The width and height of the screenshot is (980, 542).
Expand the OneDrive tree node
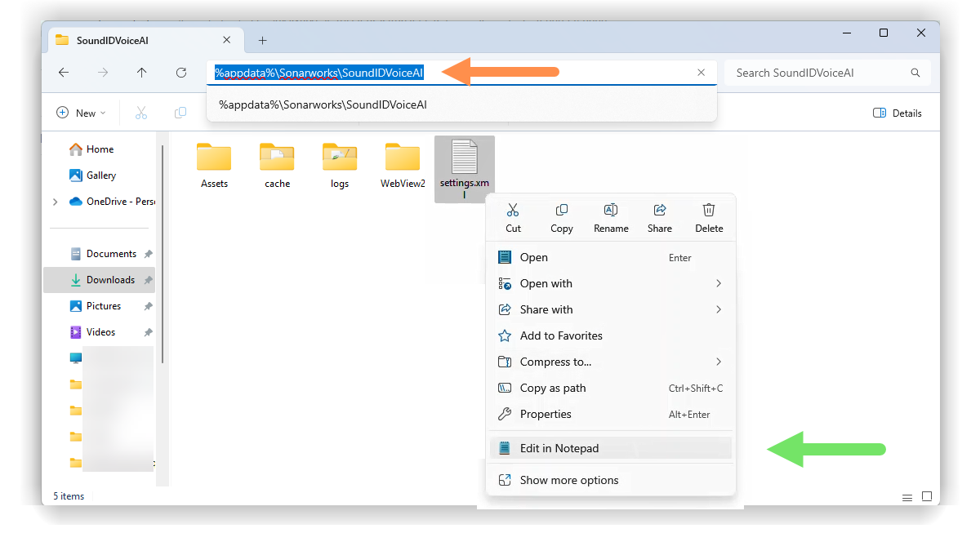[55, 202]
